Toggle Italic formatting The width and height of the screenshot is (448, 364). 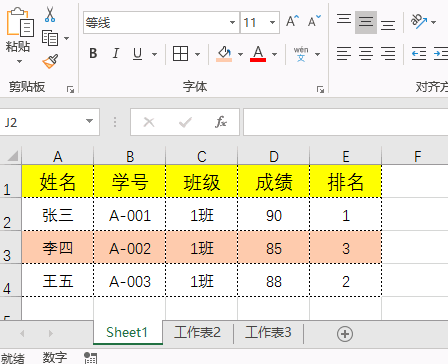tap(115, 53)
